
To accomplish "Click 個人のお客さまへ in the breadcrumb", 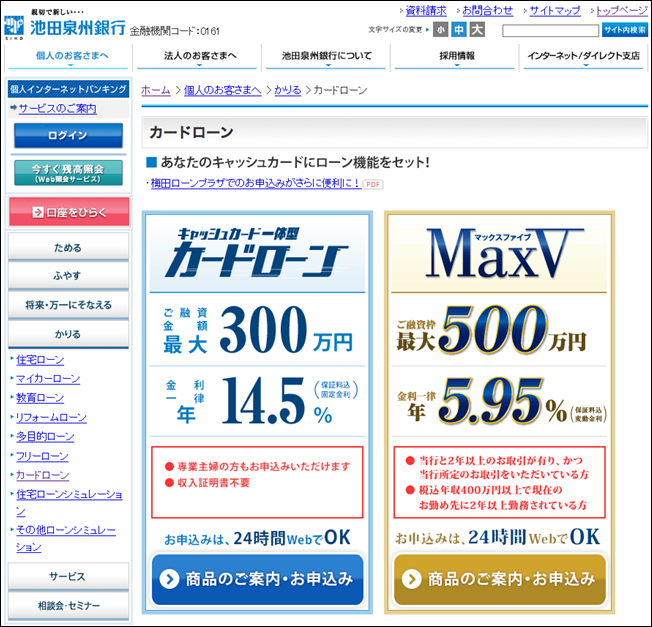I will click(222, 90).
